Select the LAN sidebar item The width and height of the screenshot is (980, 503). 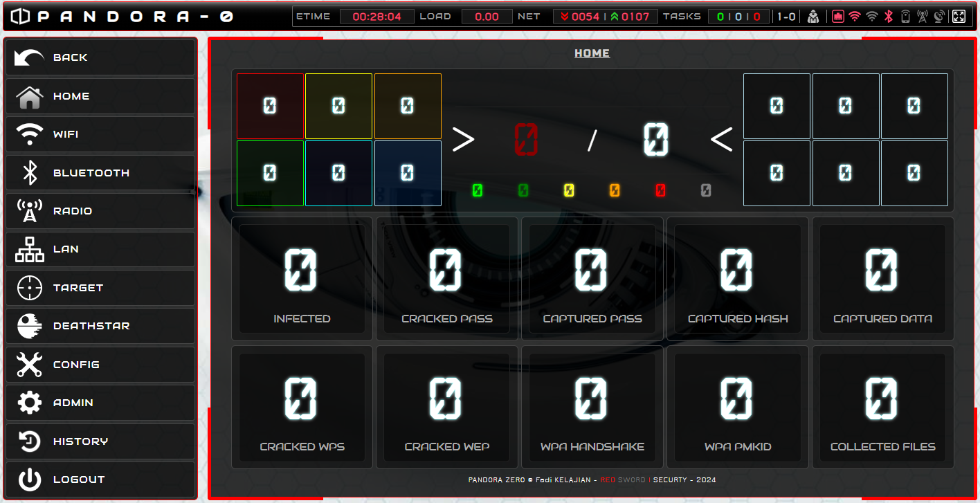tap(100, 249)
